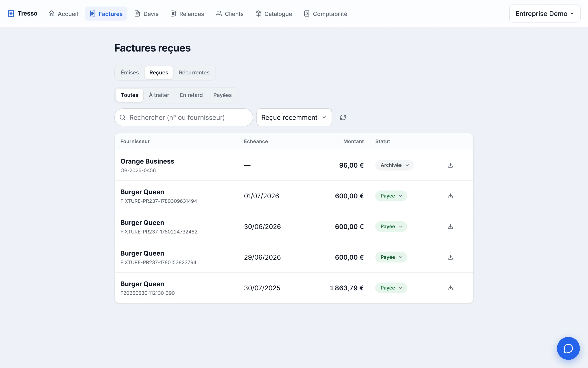
Task: Click the Devis document icon
Action: click(137, 14)
